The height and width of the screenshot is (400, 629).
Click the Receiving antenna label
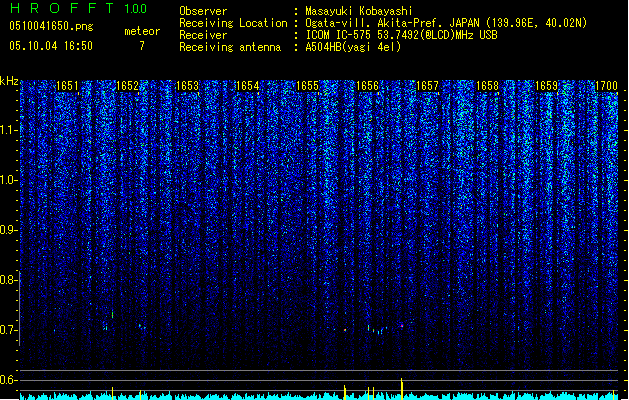[x=230, y=47]
